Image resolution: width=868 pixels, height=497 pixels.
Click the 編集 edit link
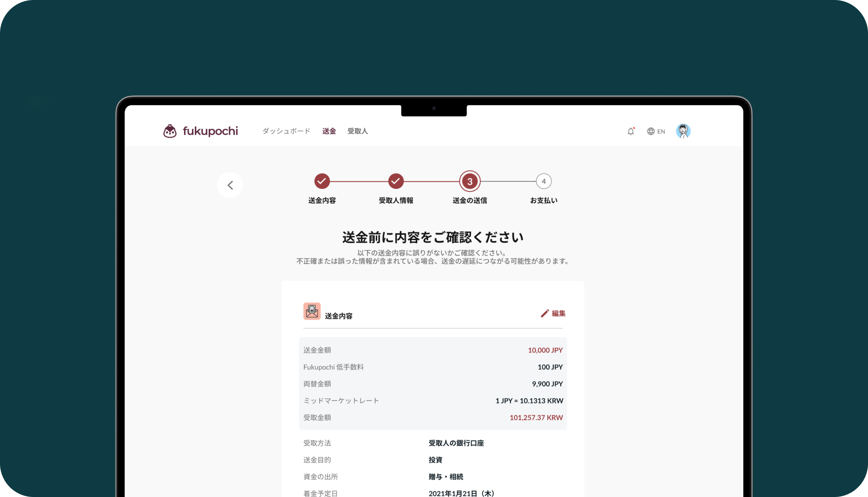coord(558,313)
